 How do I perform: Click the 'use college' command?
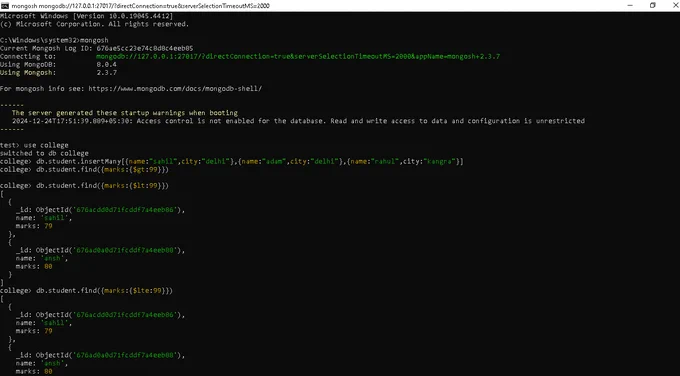pos(46,145)
